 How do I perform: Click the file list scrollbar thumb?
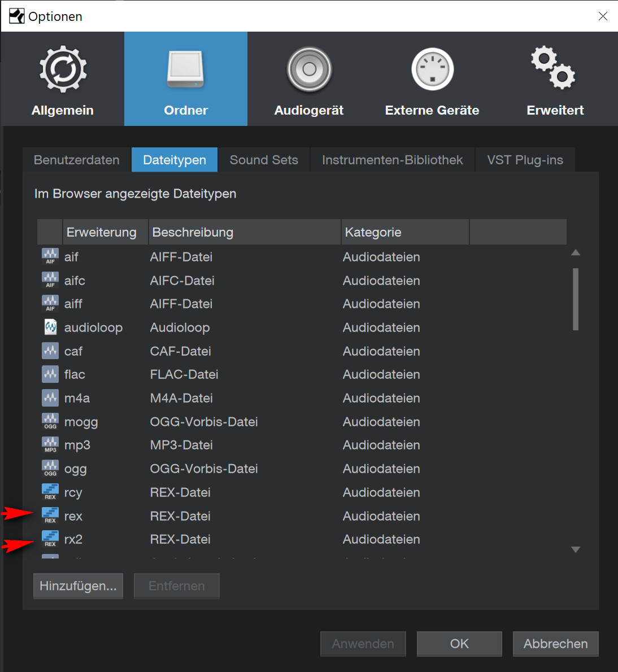[x=576, y=299]
